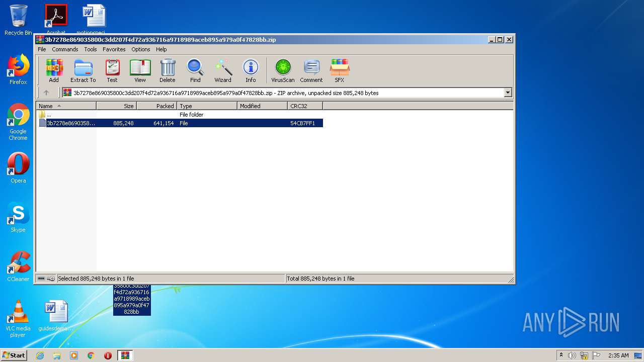Open the Commands menu
Image resolution: width=644 pixels, height=362 pixels.
click(x=65, y=49)
